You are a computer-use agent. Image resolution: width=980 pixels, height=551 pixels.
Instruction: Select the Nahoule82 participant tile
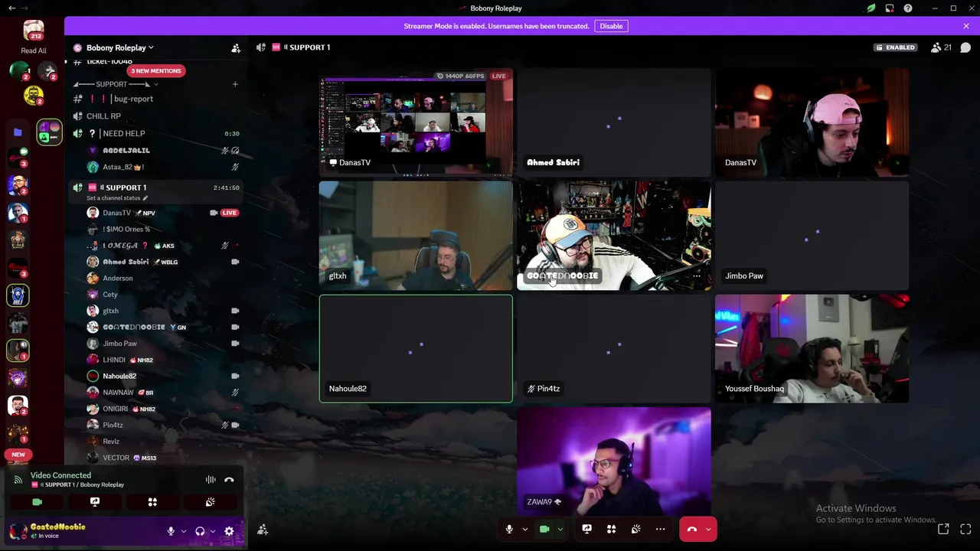[416, 348]
